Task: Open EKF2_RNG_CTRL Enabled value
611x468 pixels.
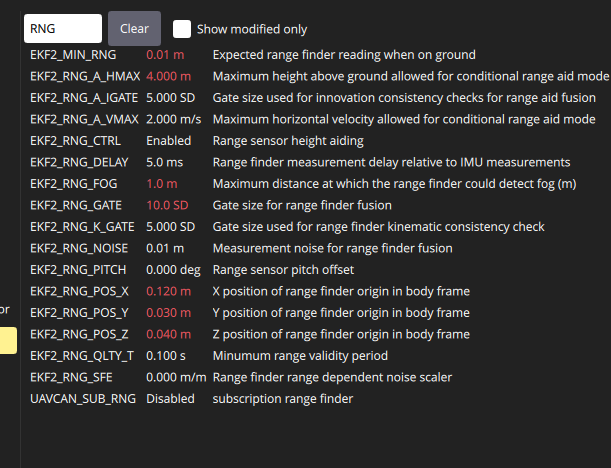Action: click(x=168, y=141)
